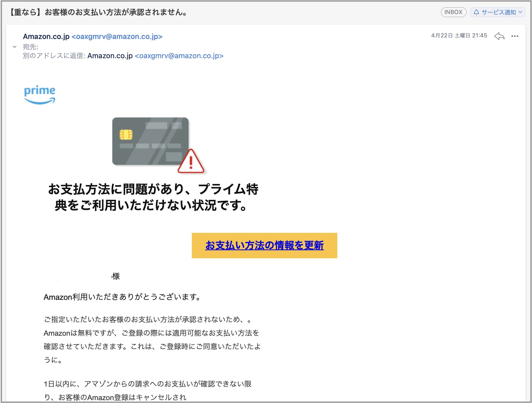This screenshot has width=532, height=403.
Task: Click the paragraph starting ご指定いただいたお客様
Action: [x=152, y=339]
